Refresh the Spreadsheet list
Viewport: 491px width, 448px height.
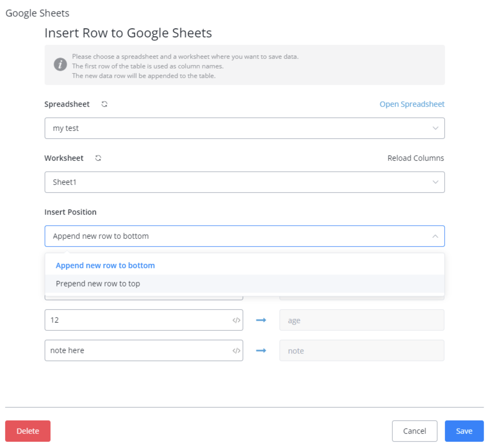[x=104, y=104]
